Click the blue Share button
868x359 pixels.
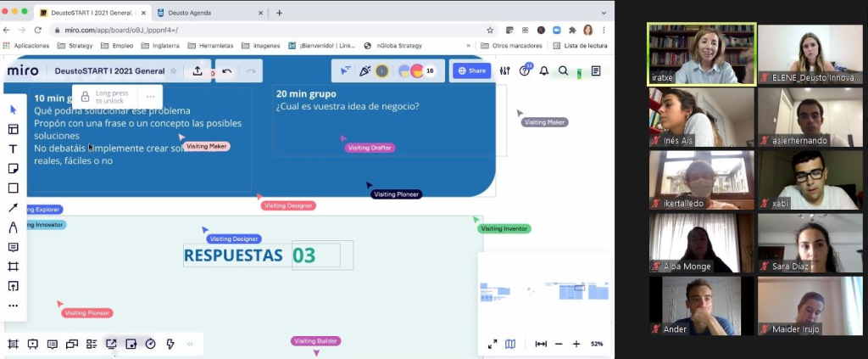[x=471, y=71]
